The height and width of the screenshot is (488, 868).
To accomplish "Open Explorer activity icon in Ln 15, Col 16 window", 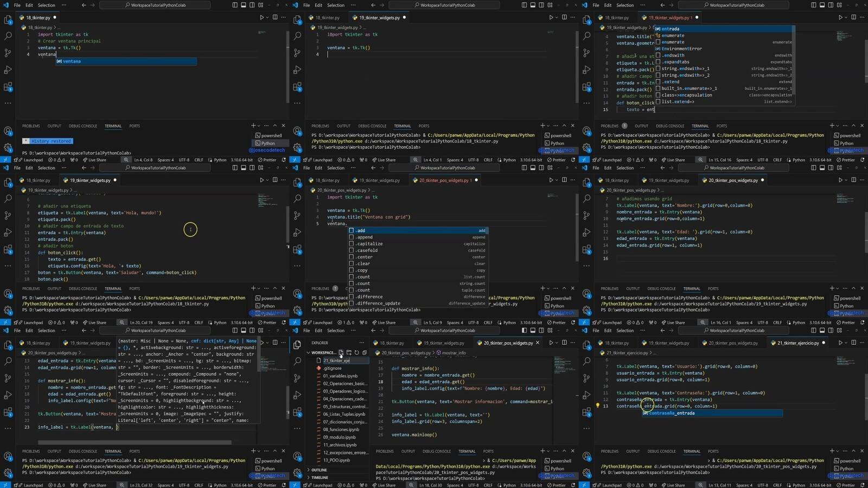I will point(586,20).
